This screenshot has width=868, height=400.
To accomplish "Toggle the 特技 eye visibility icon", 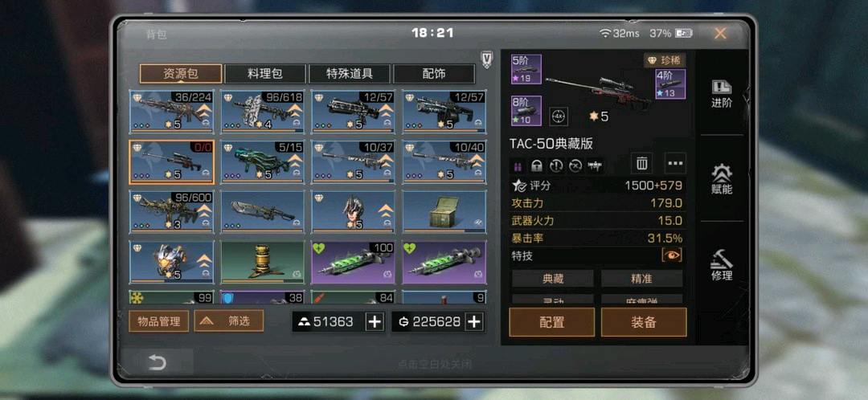I will click(x=671, y=256).
